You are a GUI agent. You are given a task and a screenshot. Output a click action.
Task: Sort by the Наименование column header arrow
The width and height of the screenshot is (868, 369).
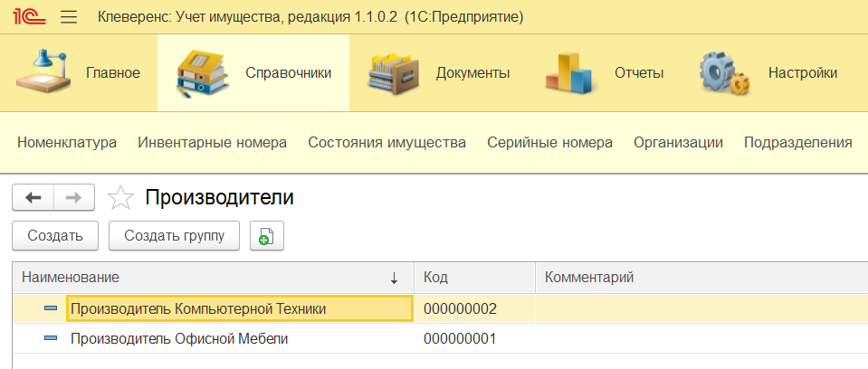coord(394,279)
